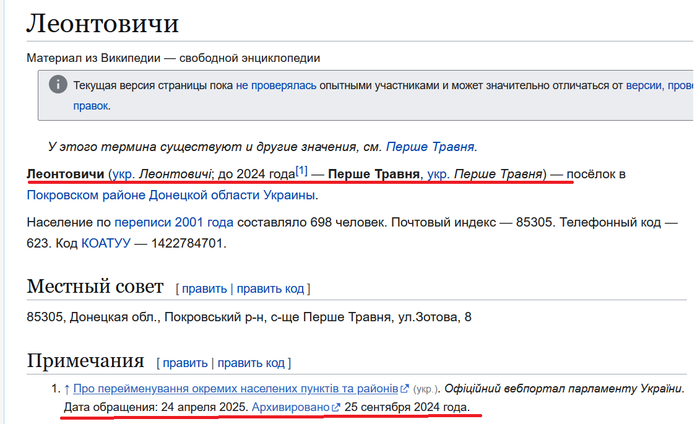700x424 pixels.
Task: Click 'Офіційний вебпортал парламенту України' text
Action: click(563, 389)
